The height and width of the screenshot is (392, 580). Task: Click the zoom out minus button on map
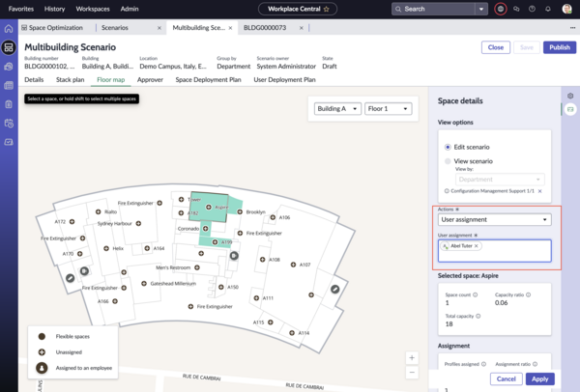pos(412,372)
